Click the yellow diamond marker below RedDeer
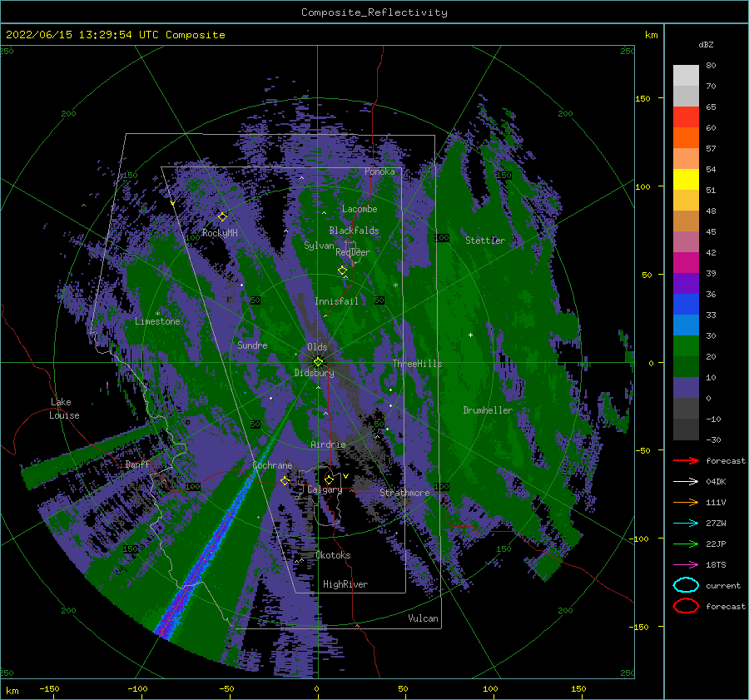The image size is (749, 700). tap(343, 271)
